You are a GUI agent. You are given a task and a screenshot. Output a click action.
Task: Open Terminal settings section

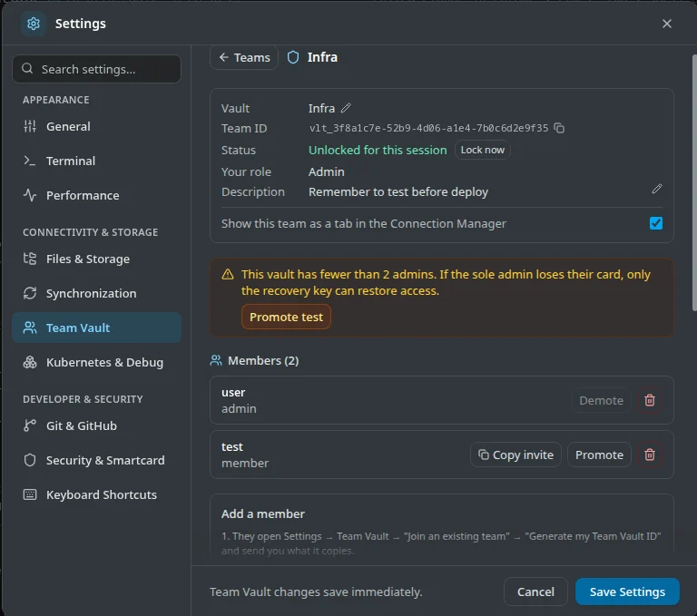click(96, 161)
